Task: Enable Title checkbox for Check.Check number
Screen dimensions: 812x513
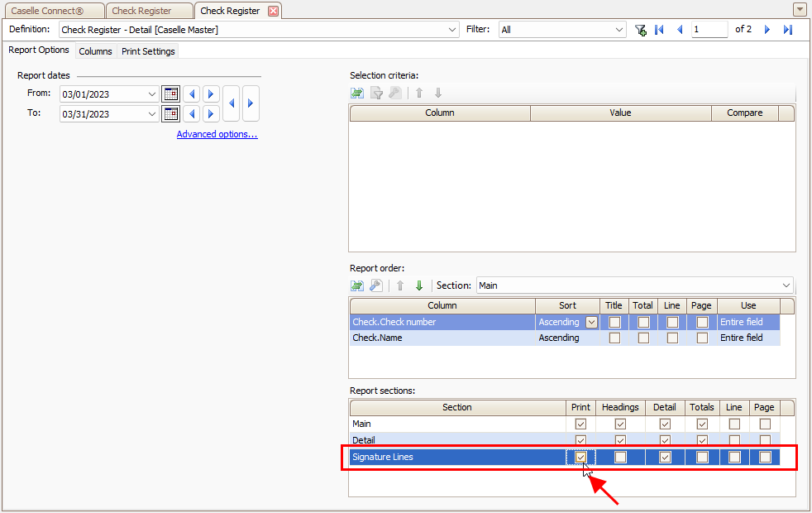Action: (614, 322)
